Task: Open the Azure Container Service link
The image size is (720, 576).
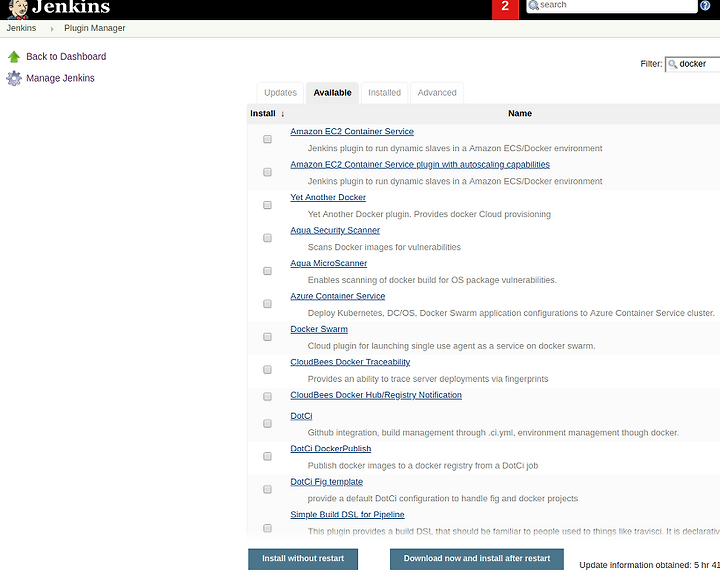Action: coord(338,296)
